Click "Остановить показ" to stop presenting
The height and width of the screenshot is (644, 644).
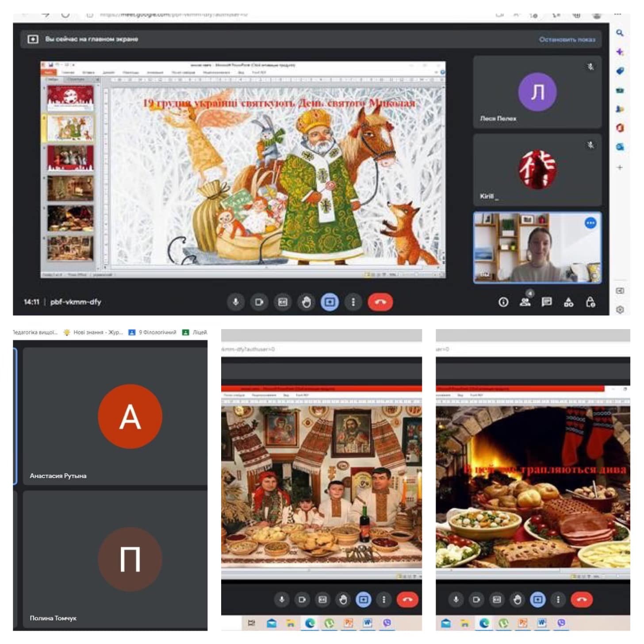coord(567,39)
